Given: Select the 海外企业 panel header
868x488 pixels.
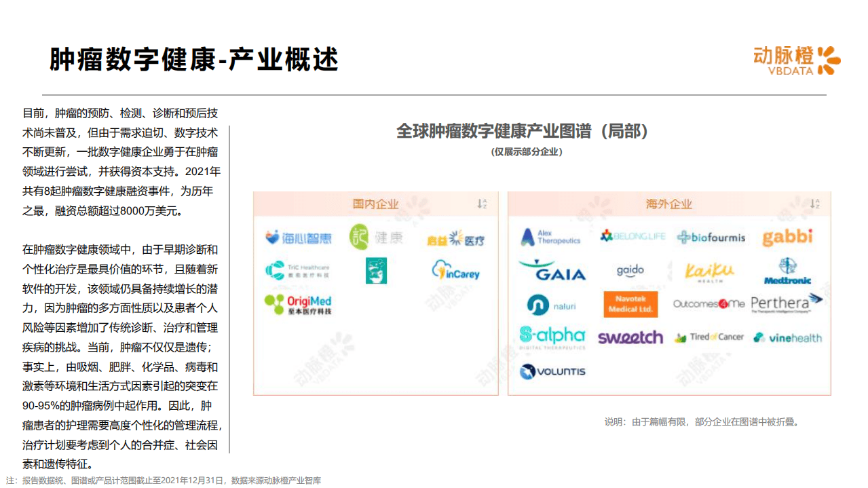Looking at the screenshot, I should [x=669, y=204].
